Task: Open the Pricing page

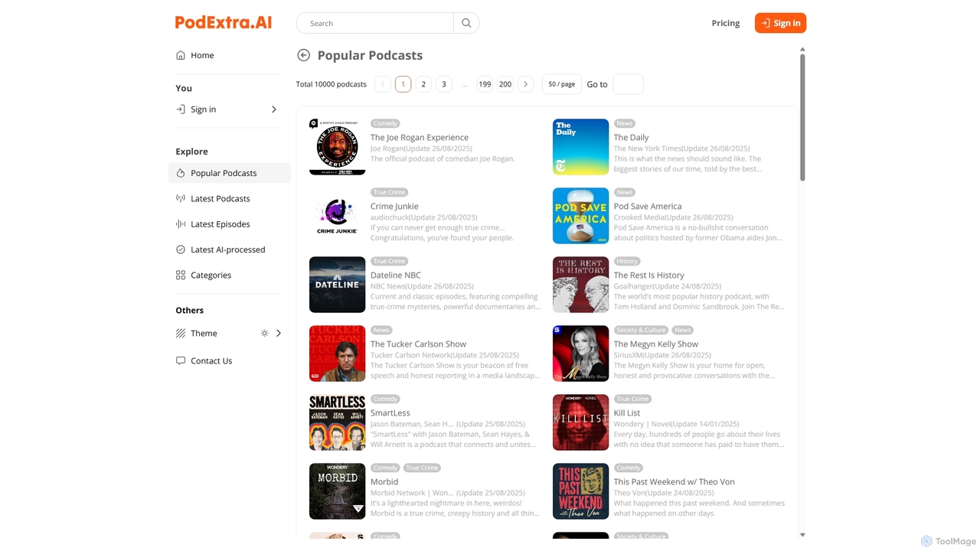Action: tap(726, 23)
